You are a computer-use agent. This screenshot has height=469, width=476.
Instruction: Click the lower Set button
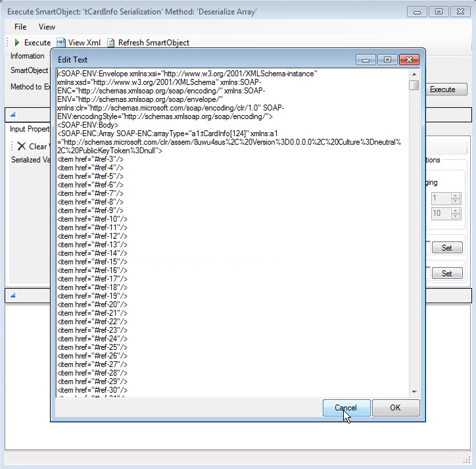447,273
